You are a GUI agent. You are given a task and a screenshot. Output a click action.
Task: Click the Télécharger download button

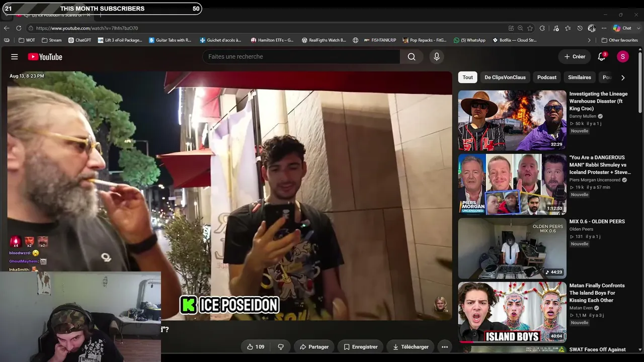411,347
